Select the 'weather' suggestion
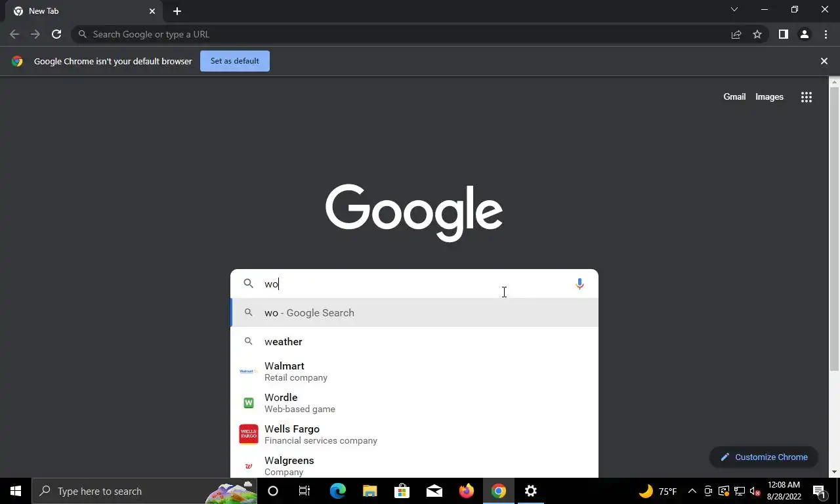 (x=414, y=341)
